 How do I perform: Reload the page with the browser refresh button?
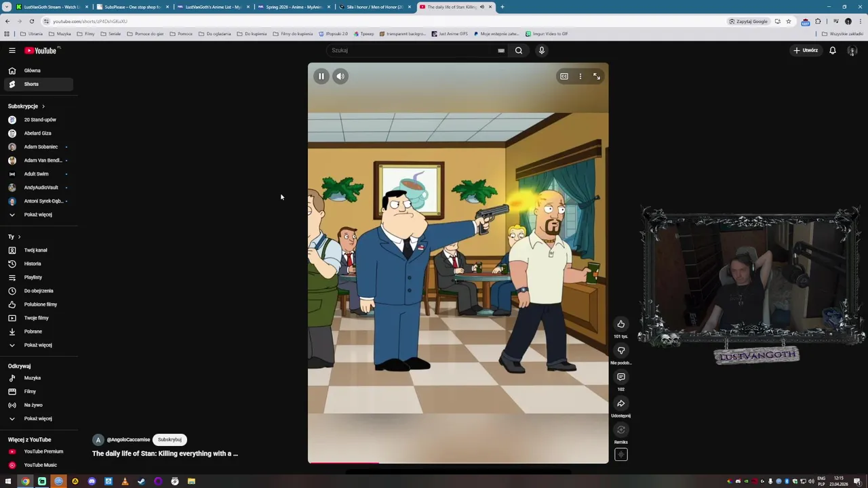click(x=31, y=21)
